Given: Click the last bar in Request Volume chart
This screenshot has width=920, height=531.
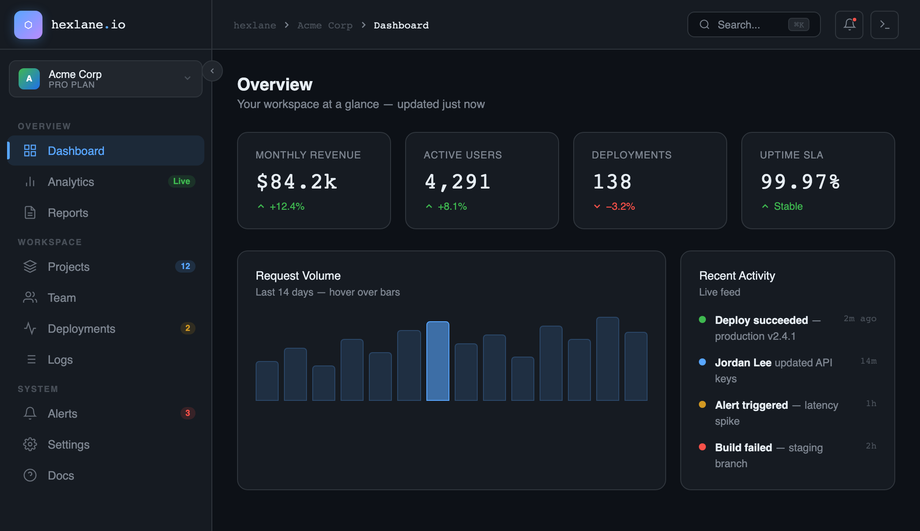Looking at the screenshot, I should (x=636, y=366).
